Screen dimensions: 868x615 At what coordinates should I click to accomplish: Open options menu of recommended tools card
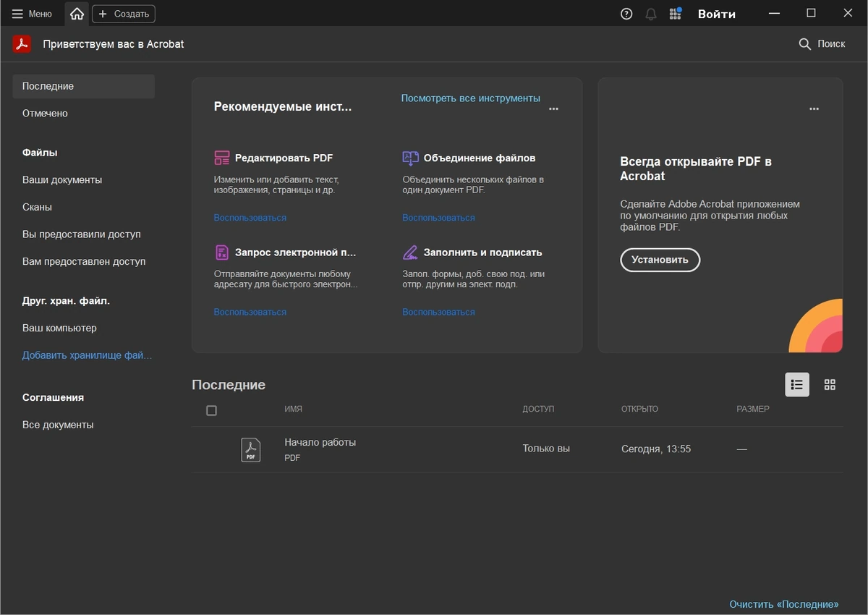tap(553, 109)
